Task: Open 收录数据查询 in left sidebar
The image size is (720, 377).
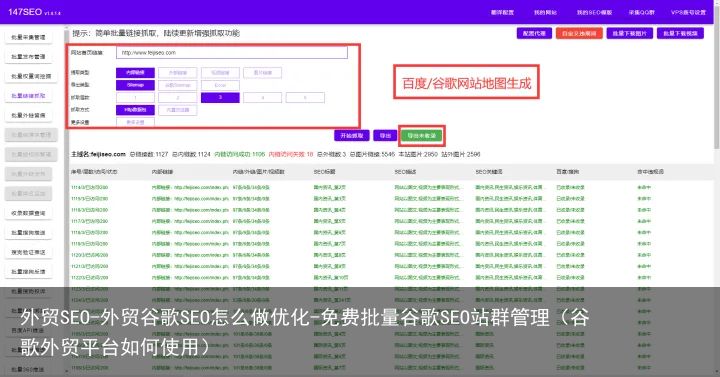Action: point(28,213)
